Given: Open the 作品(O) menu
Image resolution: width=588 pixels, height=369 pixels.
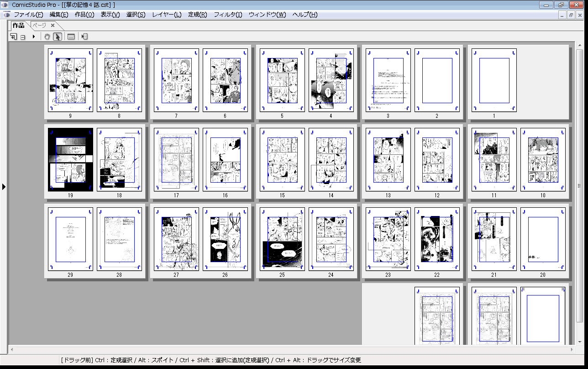Looking at the screenshot, I should pos(84,15).
